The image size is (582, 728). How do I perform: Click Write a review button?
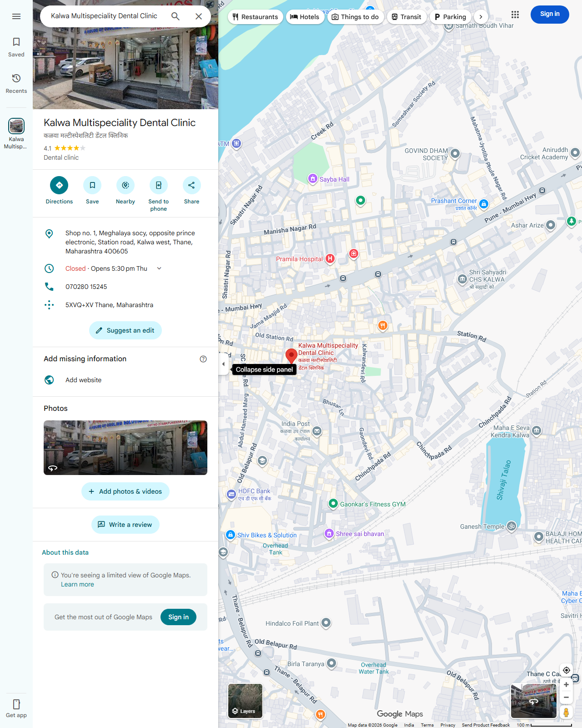click(125, 525)
